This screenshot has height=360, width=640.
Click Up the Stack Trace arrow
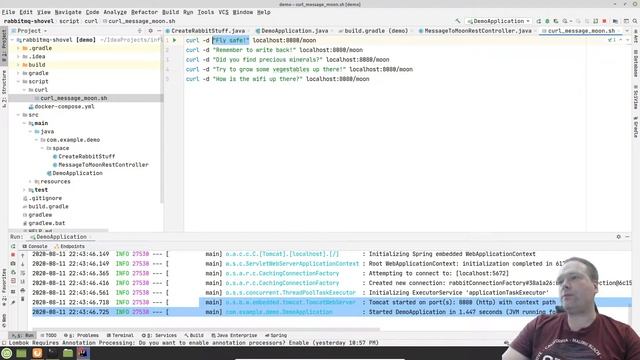[x=22, y=255]
